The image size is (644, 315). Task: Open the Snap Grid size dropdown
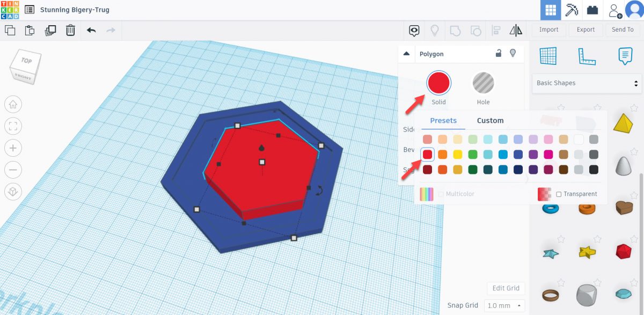[x=504, y=305]
